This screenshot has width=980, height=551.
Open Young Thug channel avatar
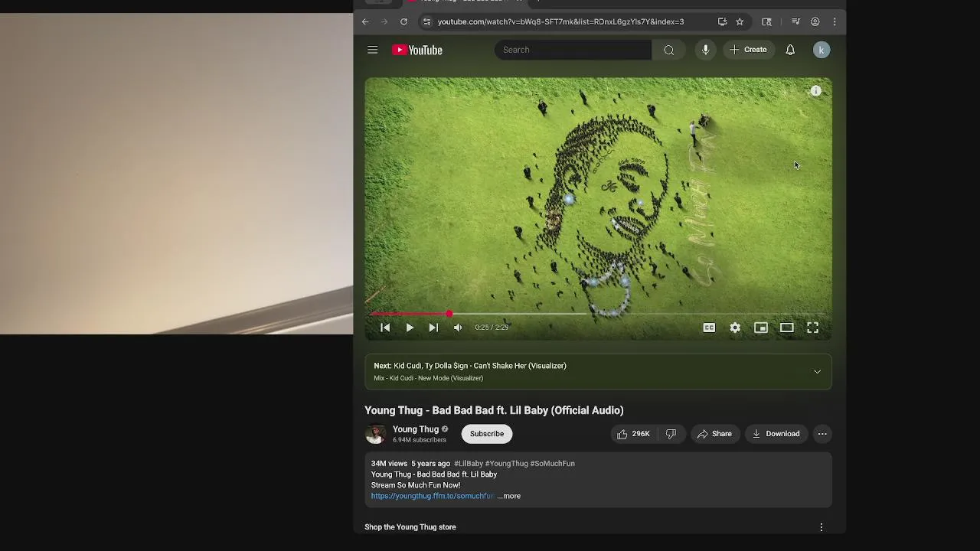pos(375,434)
